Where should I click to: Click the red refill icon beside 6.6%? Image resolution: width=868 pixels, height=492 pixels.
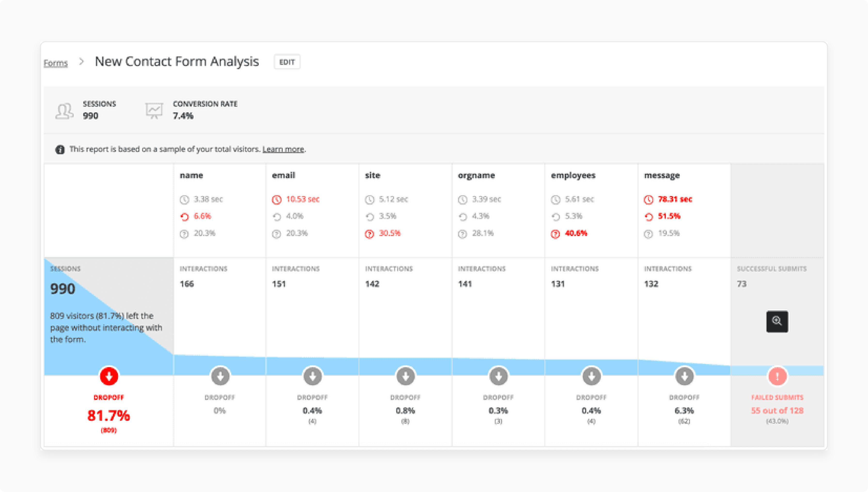click(184, 217)
